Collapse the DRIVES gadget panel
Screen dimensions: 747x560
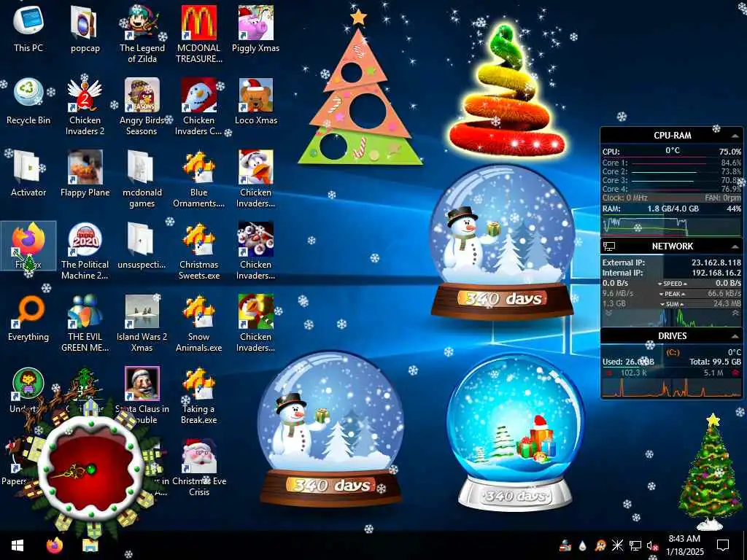[x=735, y=336]
